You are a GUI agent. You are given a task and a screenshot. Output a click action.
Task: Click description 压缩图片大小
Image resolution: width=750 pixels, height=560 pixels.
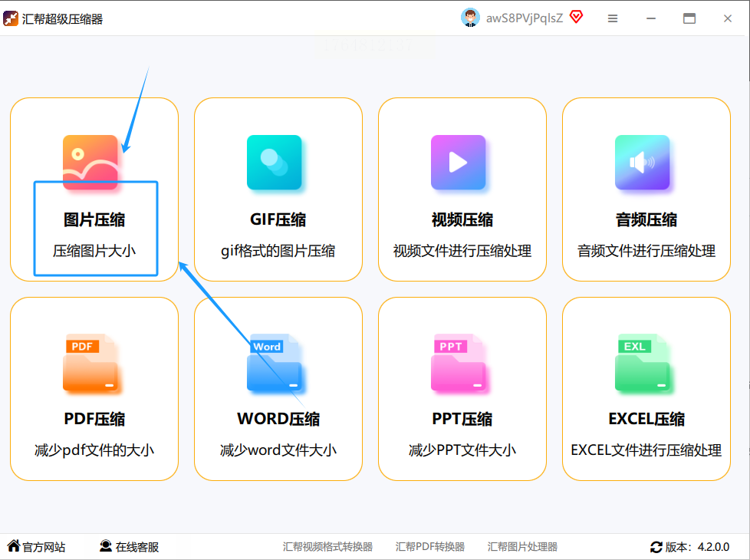(x=94, y=251)
